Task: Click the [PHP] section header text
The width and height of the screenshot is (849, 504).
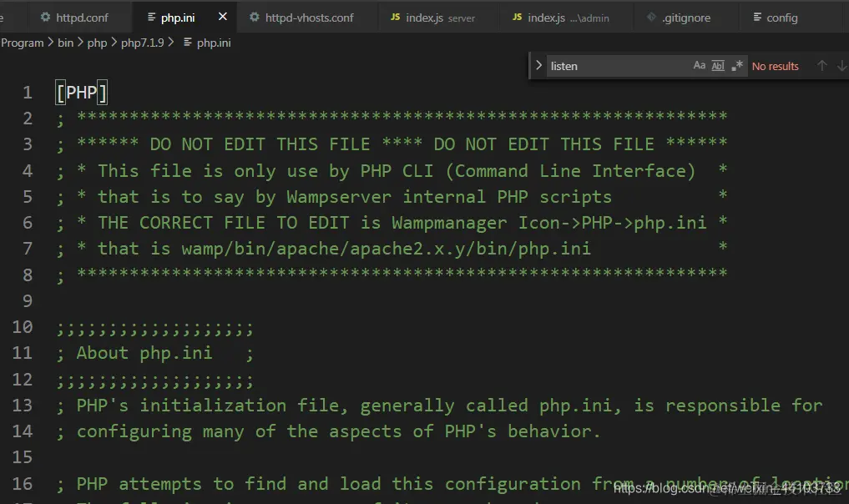Action: (x=82, y=93)
